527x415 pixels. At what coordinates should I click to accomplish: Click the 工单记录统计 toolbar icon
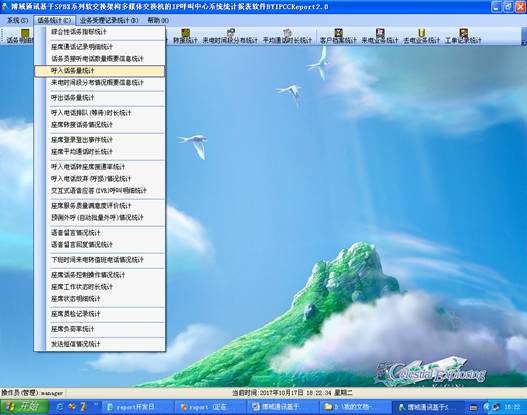[x=463, y=36]
